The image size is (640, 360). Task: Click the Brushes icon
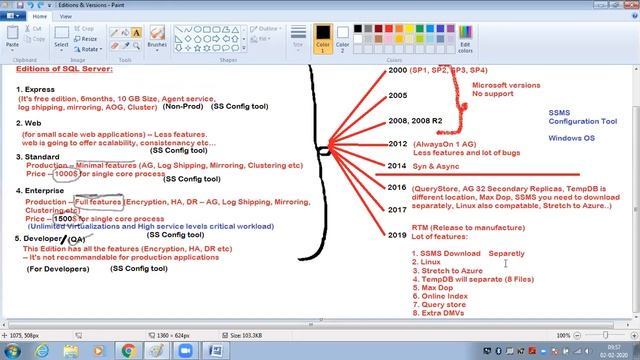point(157,33)
